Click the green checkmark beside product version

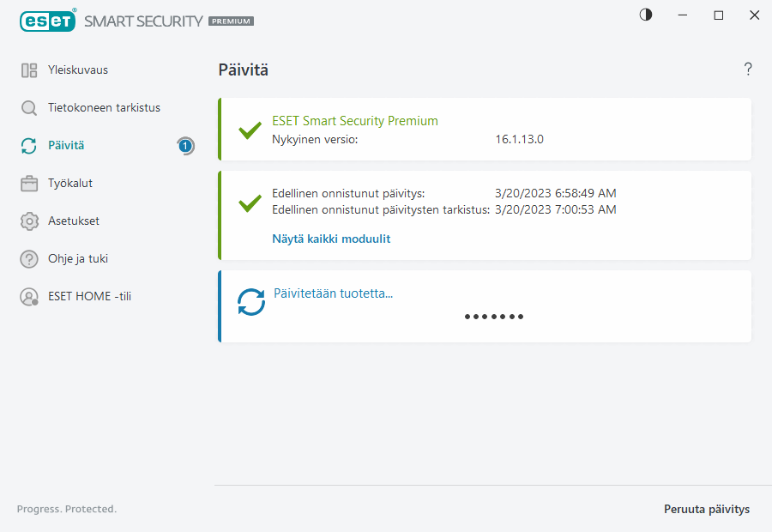point(250,130)
